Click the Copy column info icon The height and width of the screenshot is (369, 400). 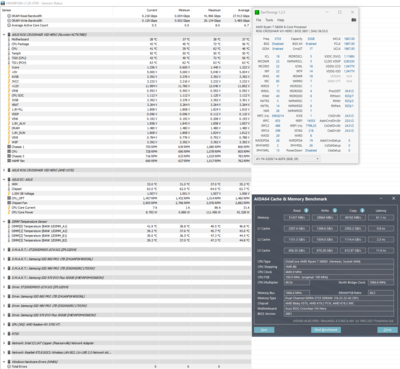pyautogui.click(x=362, y=210)
